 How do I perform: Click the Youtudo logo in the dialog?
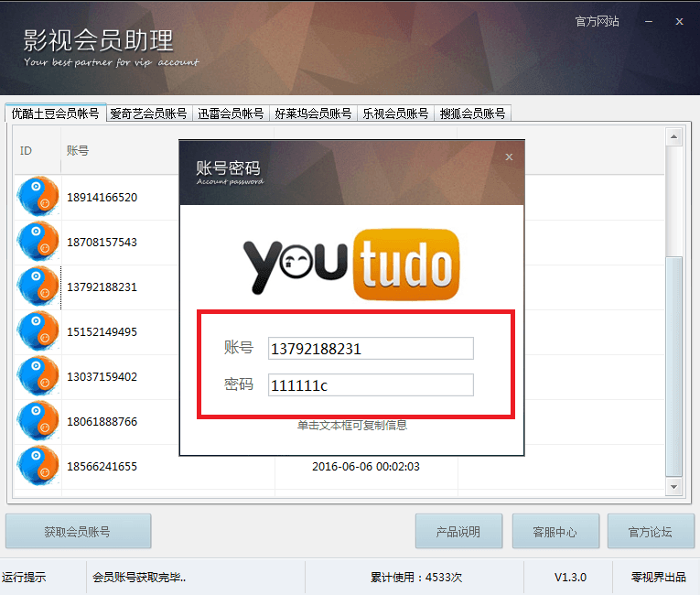(x=351, y=264)
